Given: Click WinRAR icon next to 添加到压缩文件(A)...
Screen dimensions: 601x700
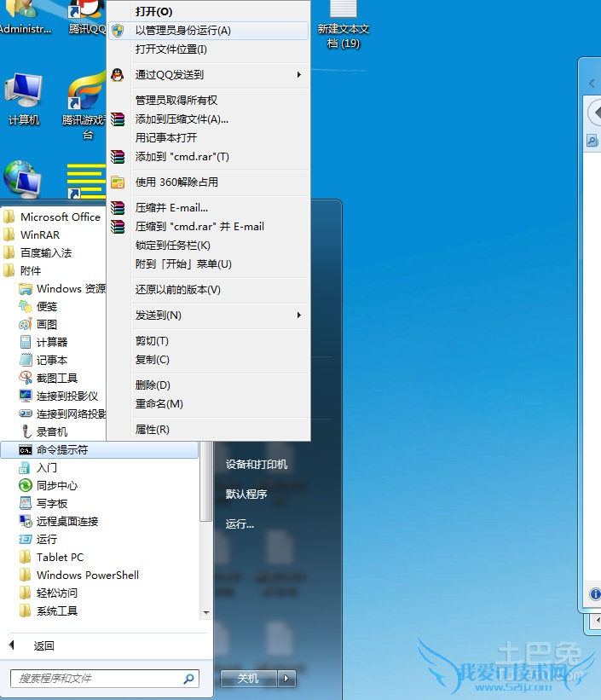Looking at the screenshot, I should click(x=118, y=119).
